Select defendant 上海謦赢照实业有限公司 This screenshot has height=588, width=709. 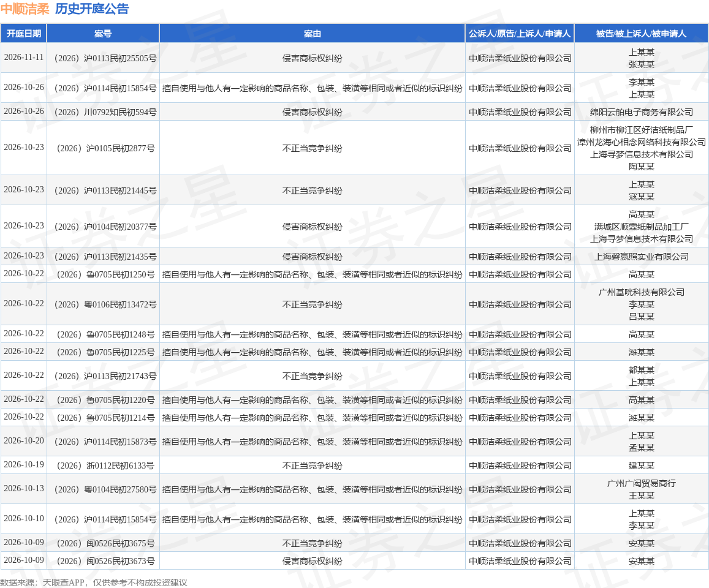pos(641,257)
